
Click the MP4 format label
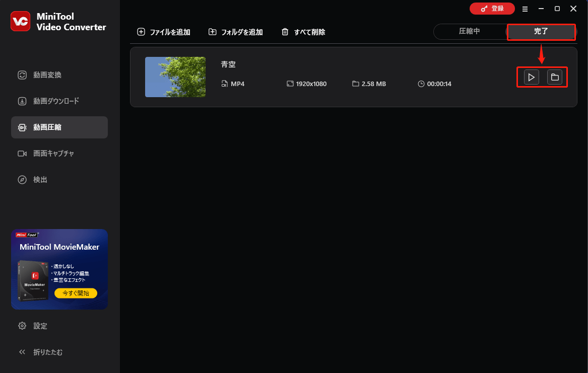pyautogui.click(x=237, y=84)
